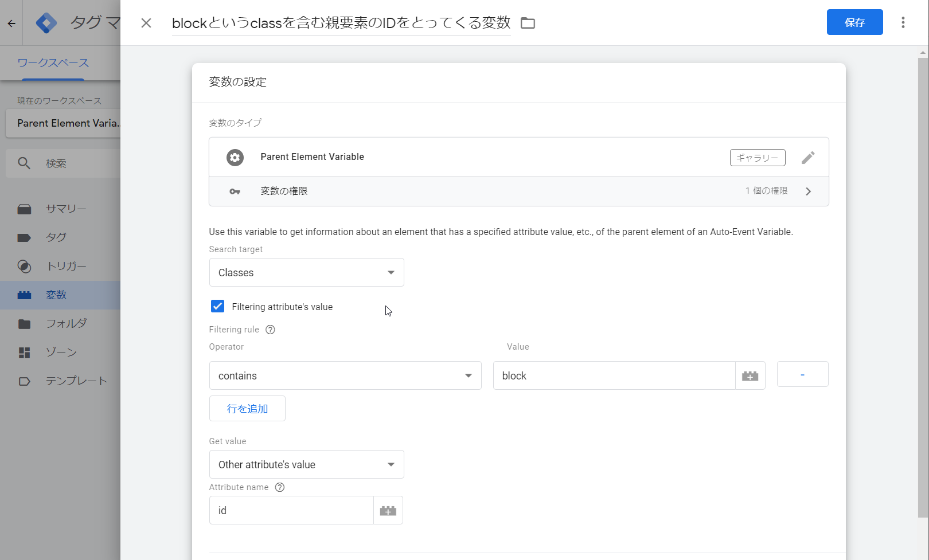Click the Value field containing block

click(614, 376)
